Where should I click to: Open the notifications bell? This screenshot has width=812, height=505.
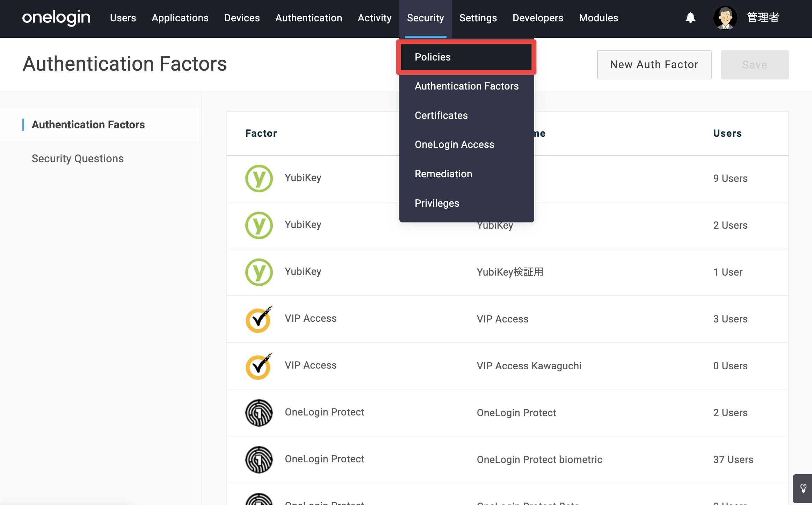690,17
